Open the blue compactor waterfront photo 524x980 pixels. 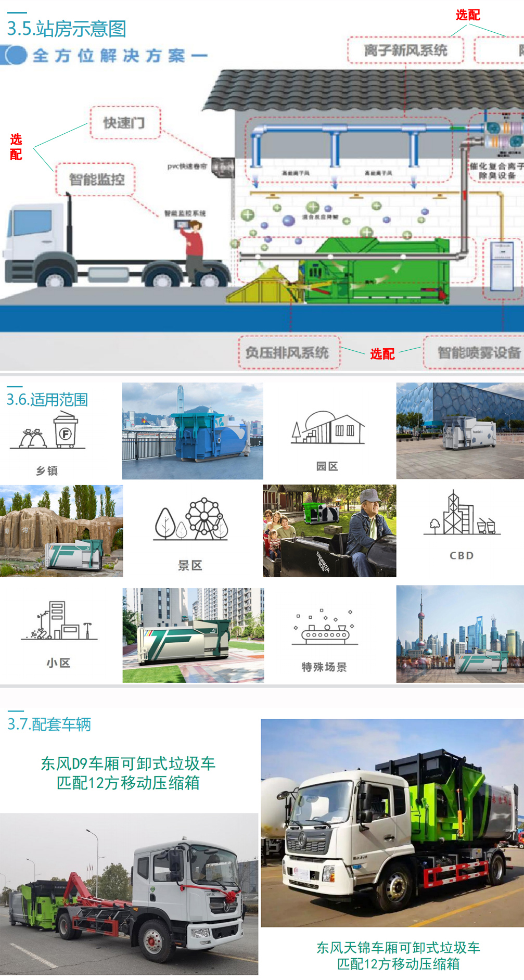tap(193, 431)
